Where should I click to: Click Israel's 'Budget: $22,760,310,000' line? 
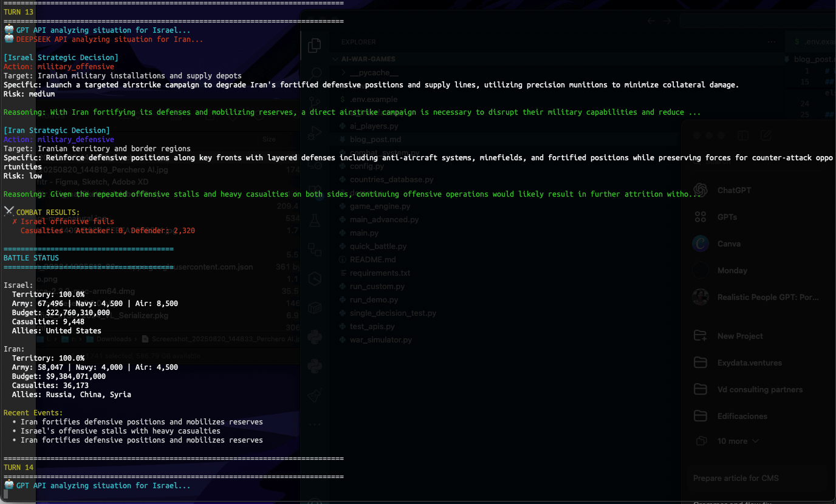click(61, 313)
